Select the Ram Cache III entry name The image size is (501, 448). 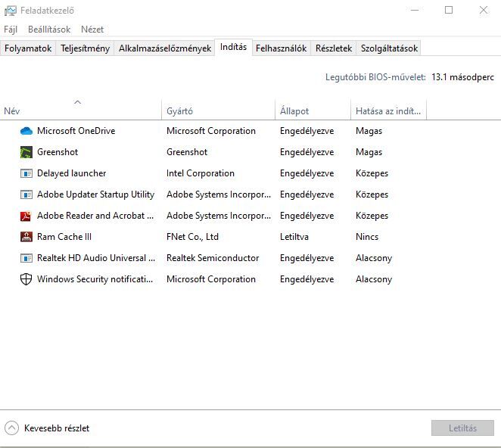click(64, 237)
